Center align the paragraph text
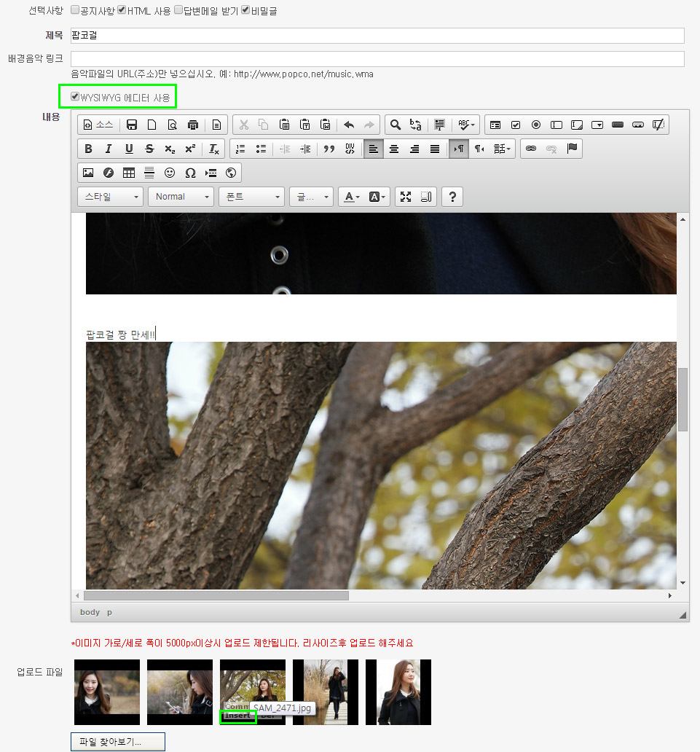This screenshot has height=752, width=700. click(x=394, y=149)
